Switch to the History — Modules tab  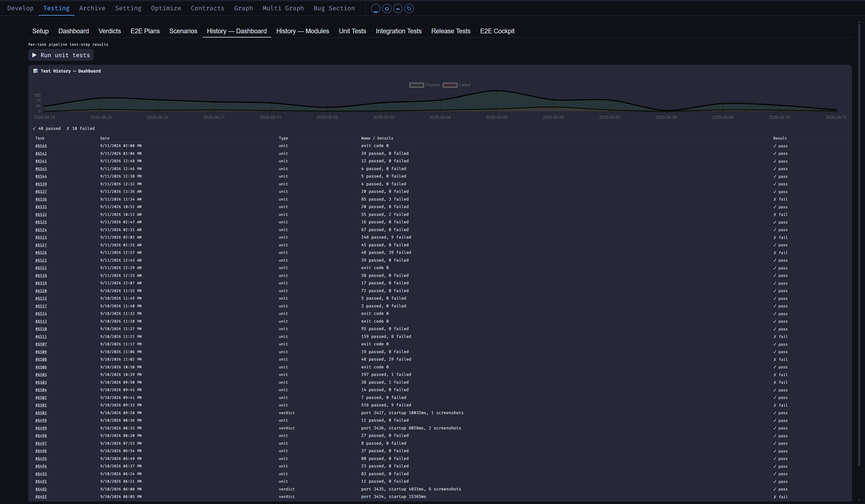(x=302, y=31)
